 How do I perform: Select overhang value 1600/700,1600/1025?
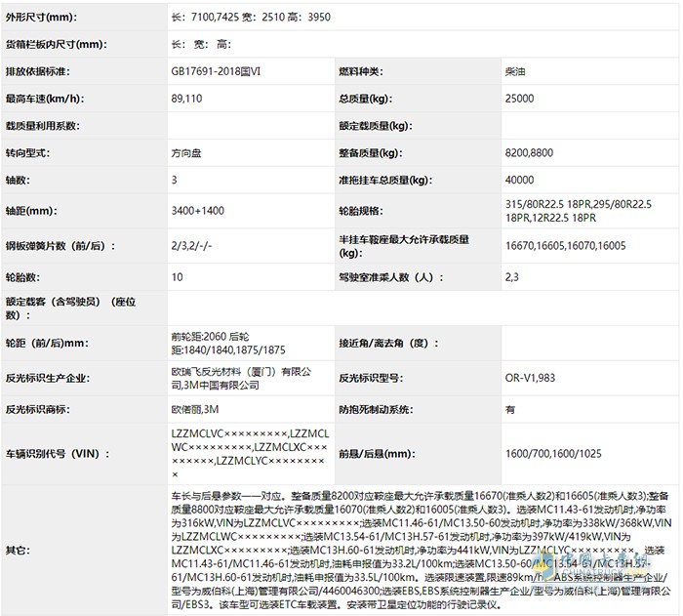coord(553,454)
